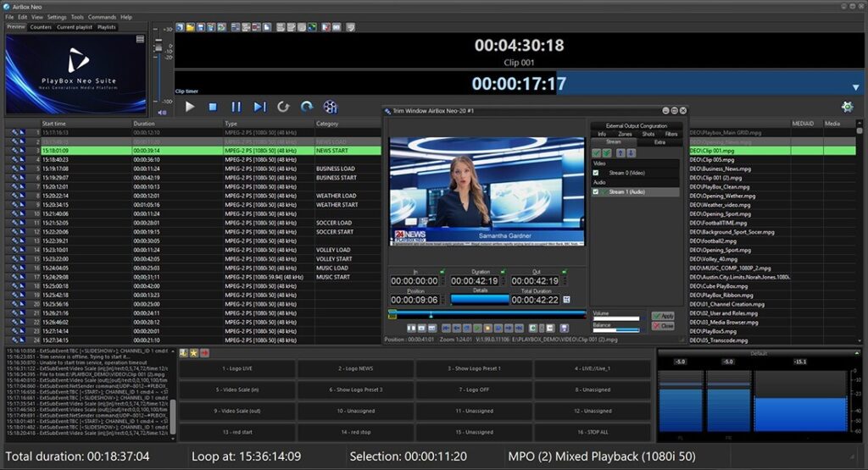Image resolution: width=868 pixels, height=470 pixels.
Task: Switch to the Counters tab
Action: coord(41,27)
